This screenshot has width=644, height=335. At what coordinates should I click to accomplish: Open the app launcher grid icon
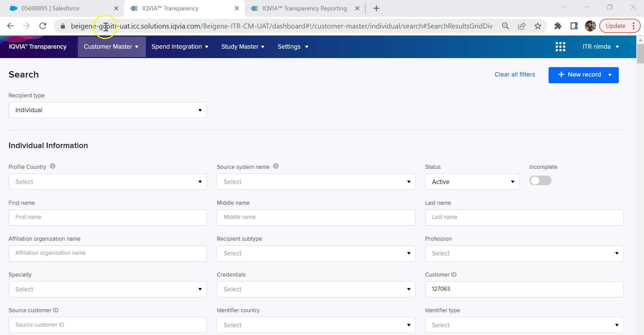(560, 47)
